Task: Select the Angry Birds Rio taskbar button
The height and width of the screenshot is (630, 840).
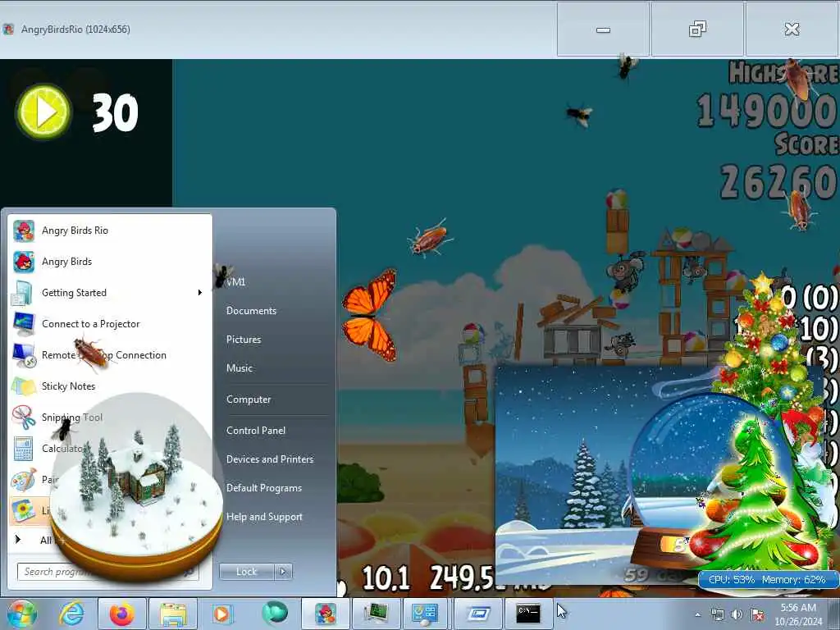Action: (x=325, y=614)
